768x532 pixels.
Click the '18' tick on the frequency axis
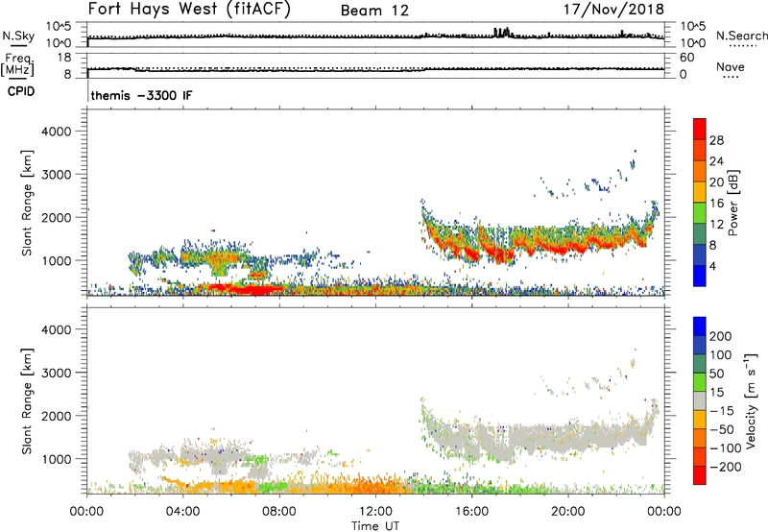(64, 58)
